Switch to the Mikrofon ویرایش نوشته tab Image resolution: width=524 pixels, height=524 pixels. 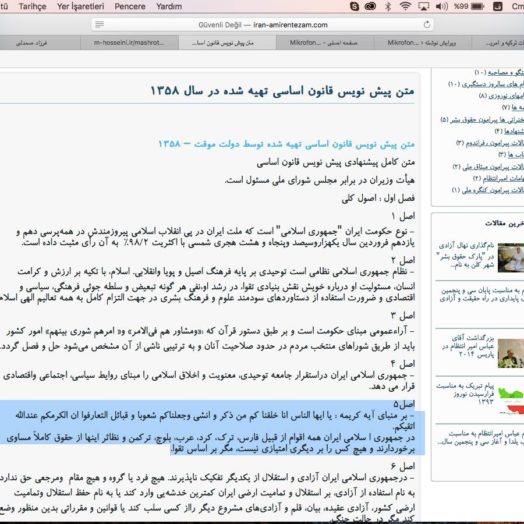click(x=422, y=43)
